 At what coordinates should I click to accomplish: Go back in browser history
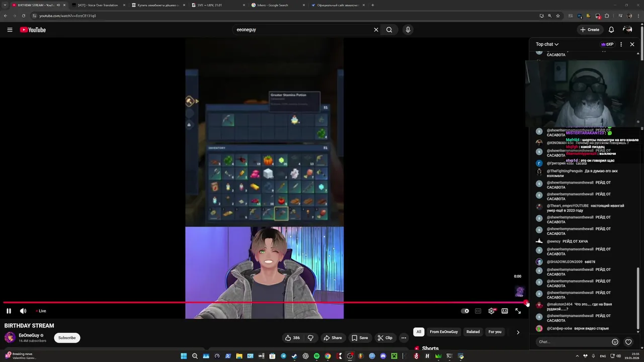click(6, 16)
